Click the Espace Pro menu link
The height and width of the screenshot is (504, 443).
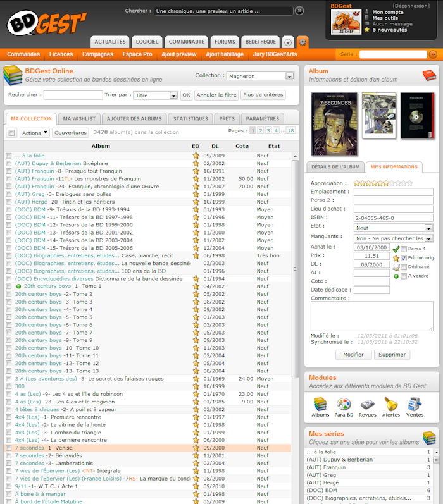point(137,54)
